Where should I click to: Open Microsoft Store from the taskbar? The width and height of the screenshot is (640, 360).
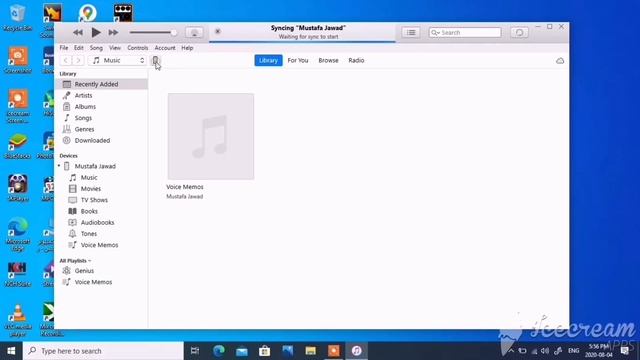point(264,351)
